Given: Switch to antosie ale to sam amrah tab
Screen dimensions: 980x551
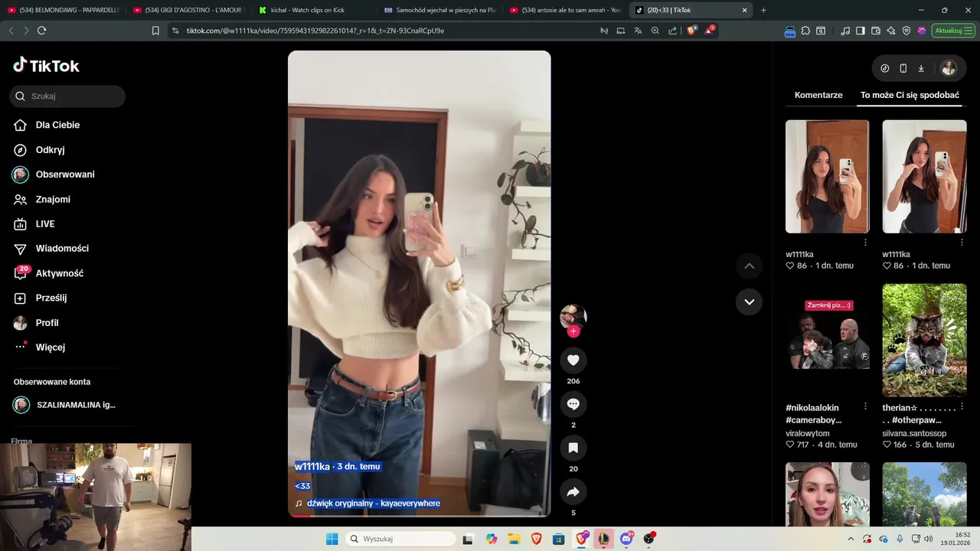Looking at the screenshot, I should point(565,10).
